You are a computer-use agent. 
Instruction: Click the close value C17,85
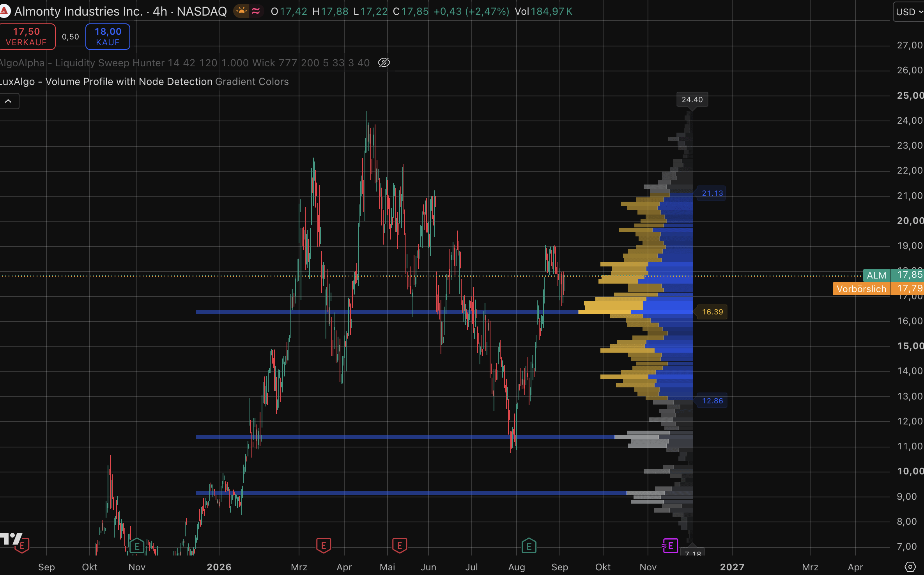[411, 12]
